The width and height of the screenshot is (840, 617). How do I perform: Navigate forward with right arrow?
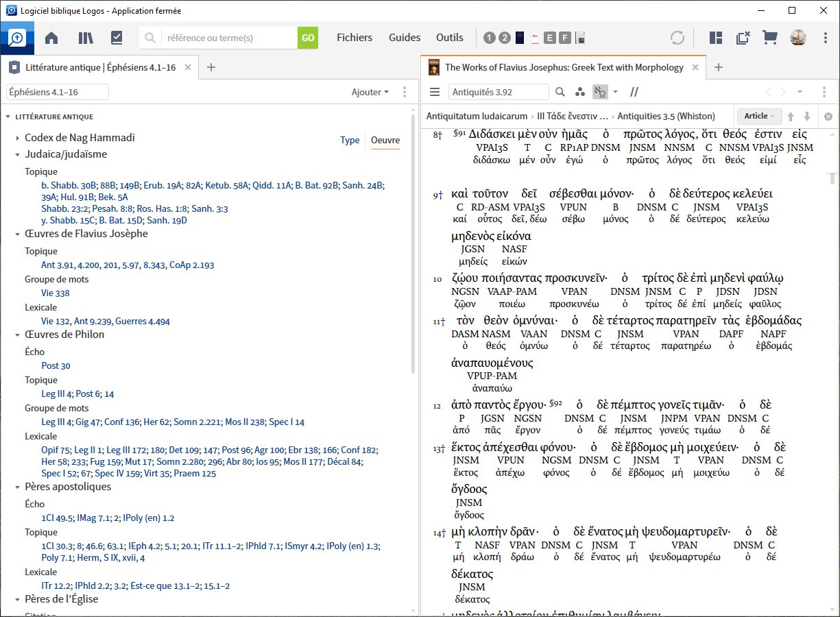(x=783, y=92)
